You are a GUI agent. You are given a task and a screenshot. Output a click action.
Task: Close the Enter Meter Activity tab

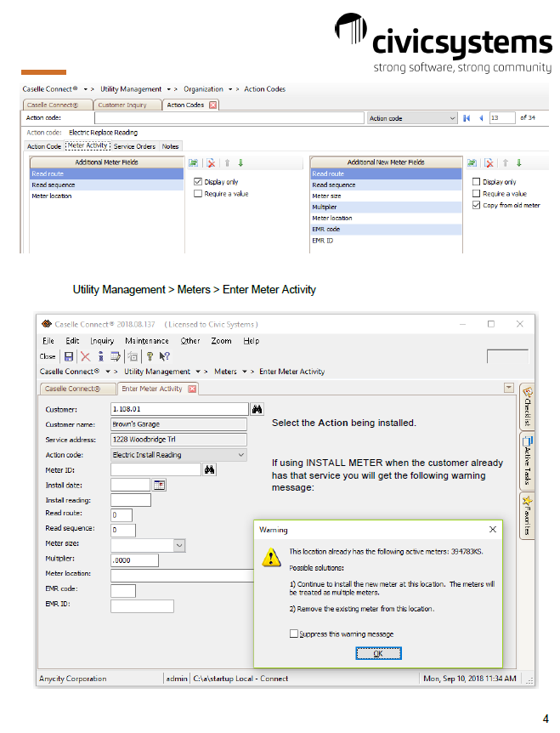click(x=192, y=389)
